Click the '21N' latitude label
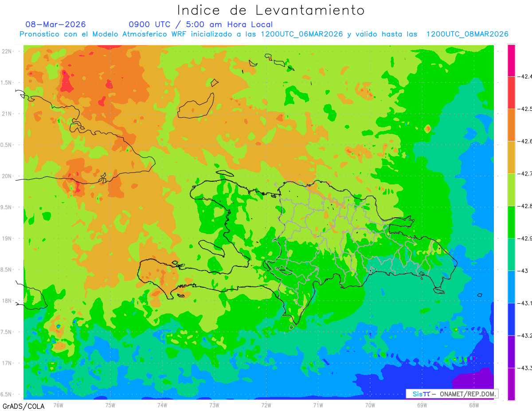This screenshot has width=532, height=411. (7, 114)
